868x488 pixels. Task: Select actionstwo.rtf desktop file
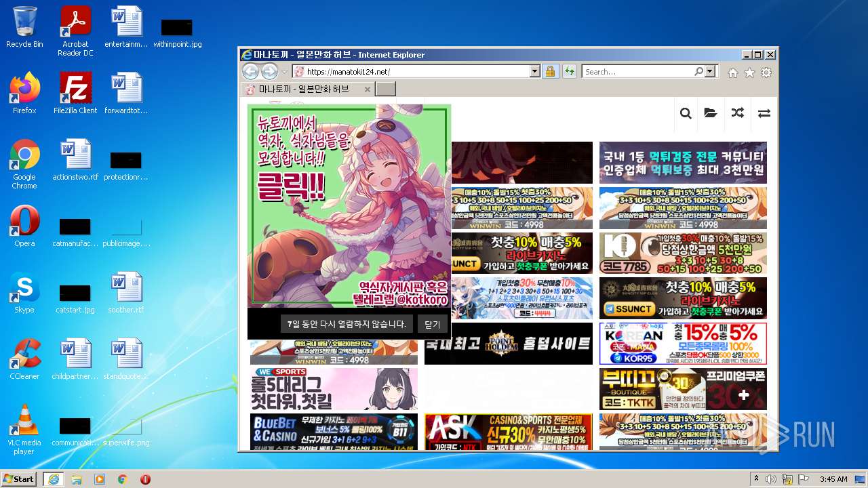tap(75, 160)
